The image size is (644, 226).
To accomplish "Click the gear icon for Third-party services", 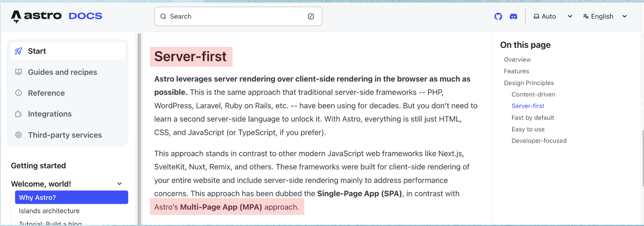I will [x=19, y=135].
